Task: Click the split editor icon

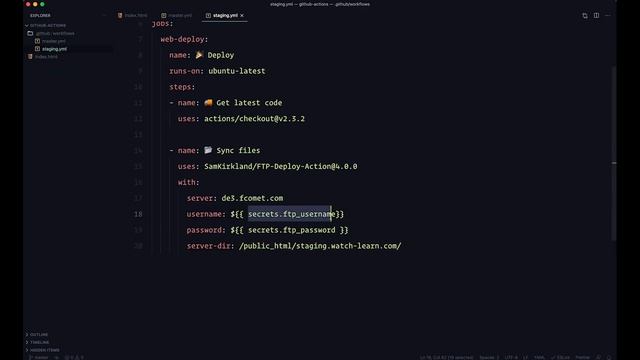Action: (596, 16)
